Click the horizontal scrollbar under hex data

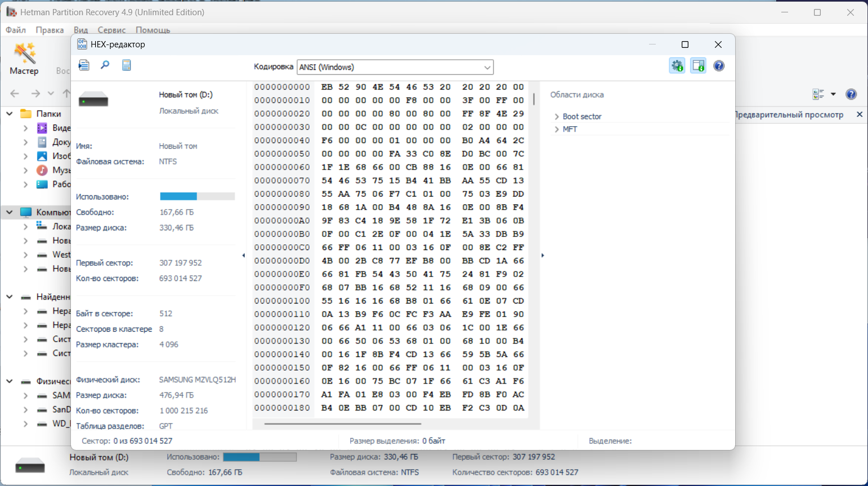click(x=342, y=423)
